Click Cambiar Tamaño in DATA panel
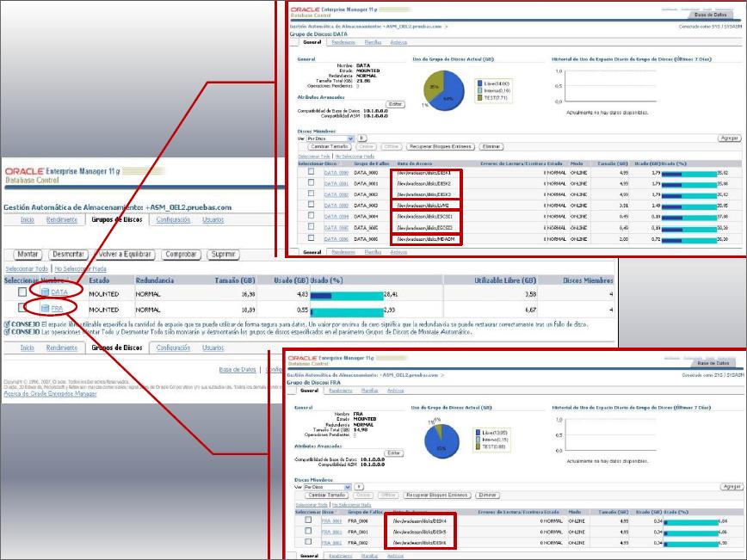 tap(330, 146)
